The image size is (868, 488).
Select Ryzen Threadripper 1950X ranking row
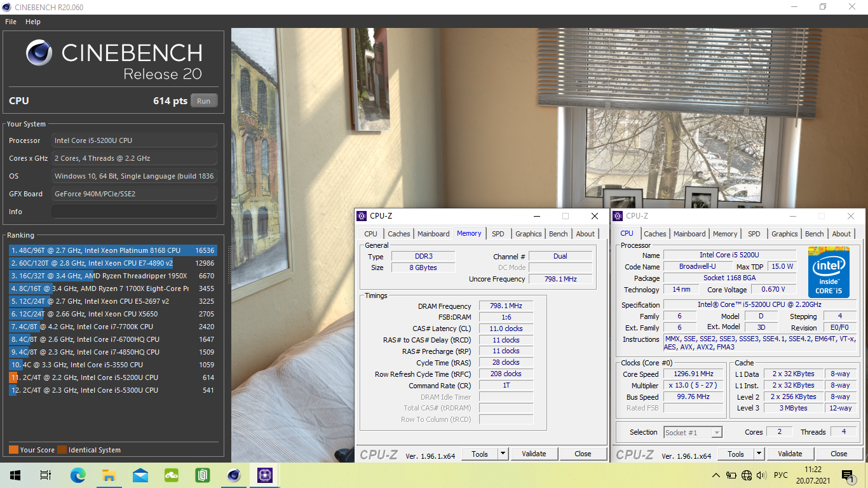coord(113,276)
